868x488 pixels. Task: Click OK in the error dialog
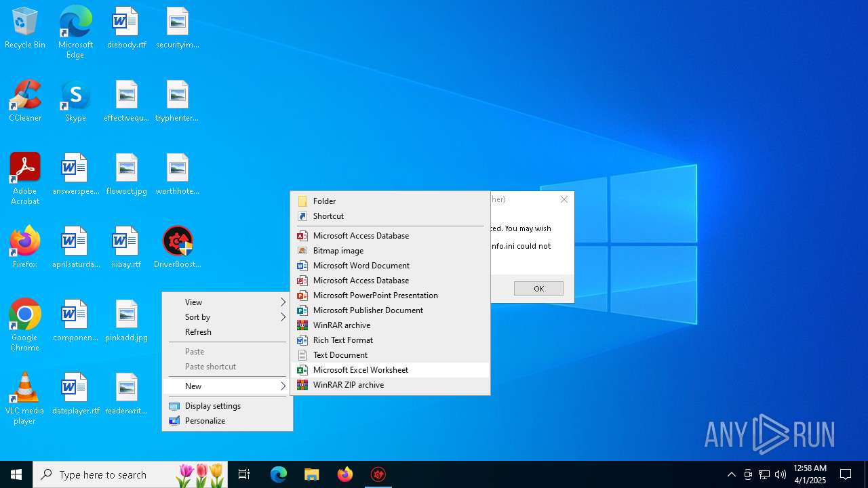point(538,289)
